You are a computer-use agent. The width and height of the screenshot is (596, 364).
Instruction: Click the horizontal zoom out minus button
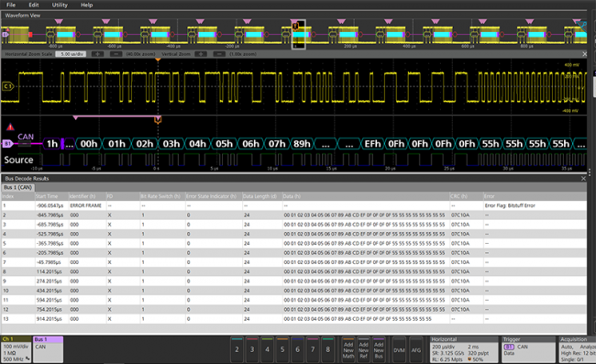[116, 54]
